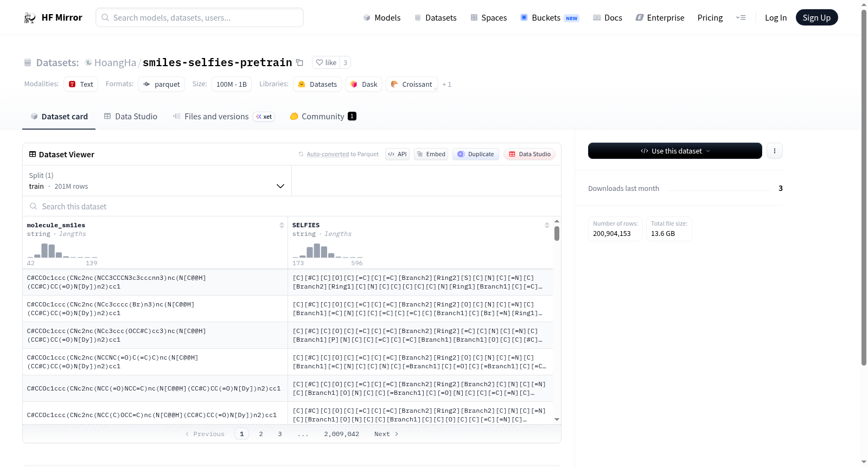Open the Buckets menu item

pos(550,18)
